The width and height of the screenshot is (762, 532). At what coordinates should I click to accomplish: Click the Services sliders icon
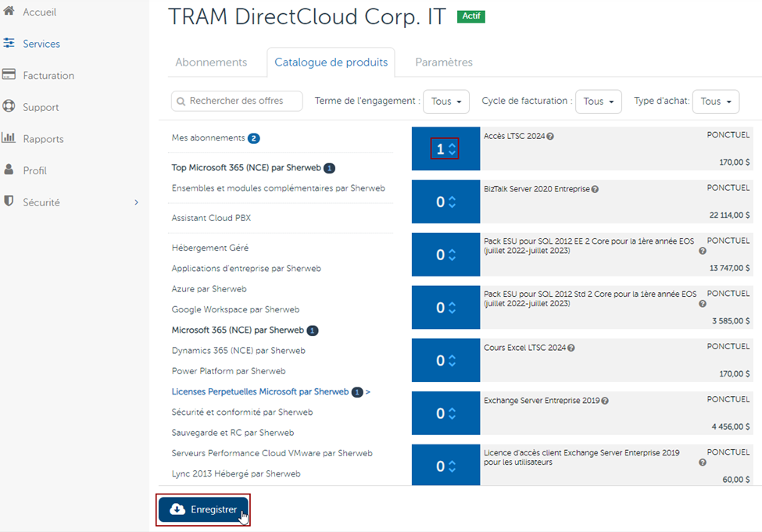coord(9,43)
